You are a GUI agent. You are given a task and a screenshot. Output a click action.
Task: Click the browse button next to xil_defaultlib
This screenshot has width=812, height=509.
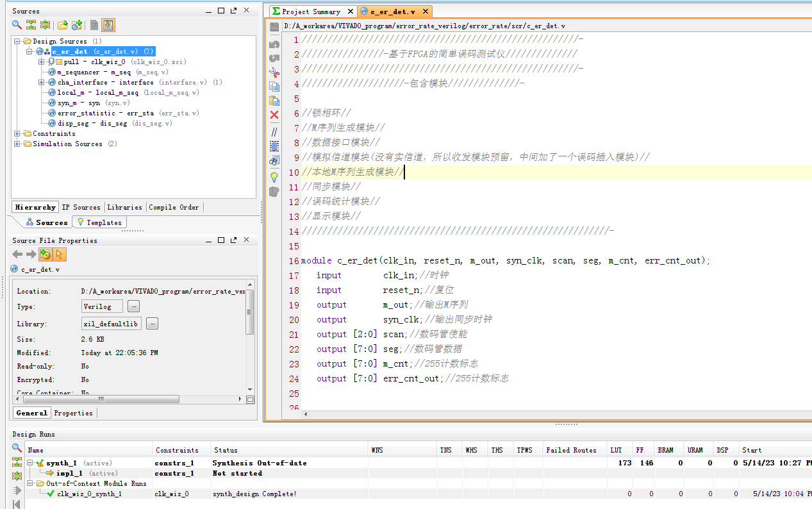coord(152,324)
